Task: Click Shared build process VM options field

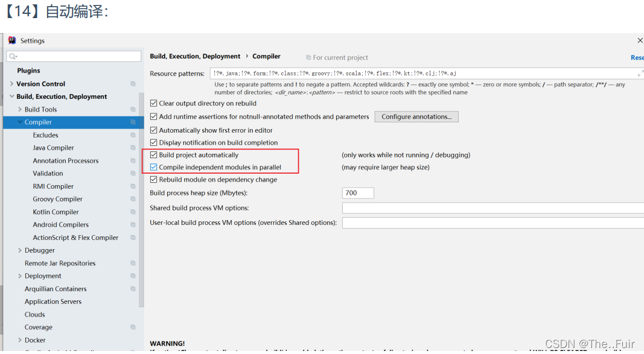Action: point(493,208)
